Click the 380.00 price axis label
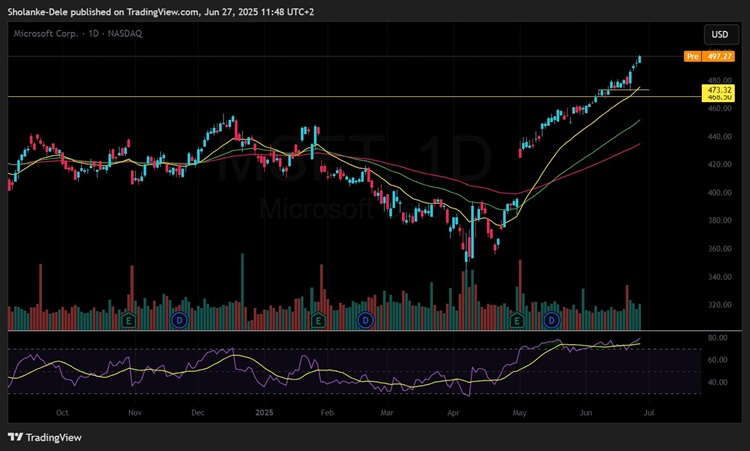The height and width of the screenshot is (451, 750). pos(719,220)
